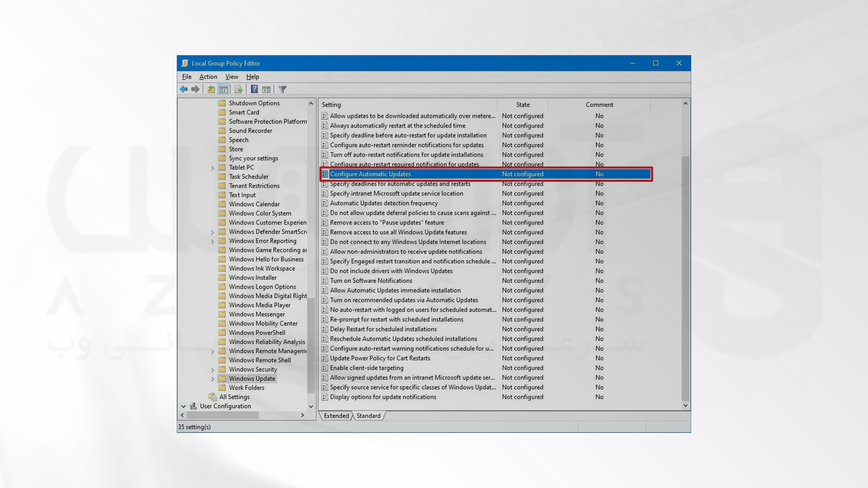Collapse the User Configuration node
Viewport: 868px width, 488px height.
pos(184,407)
